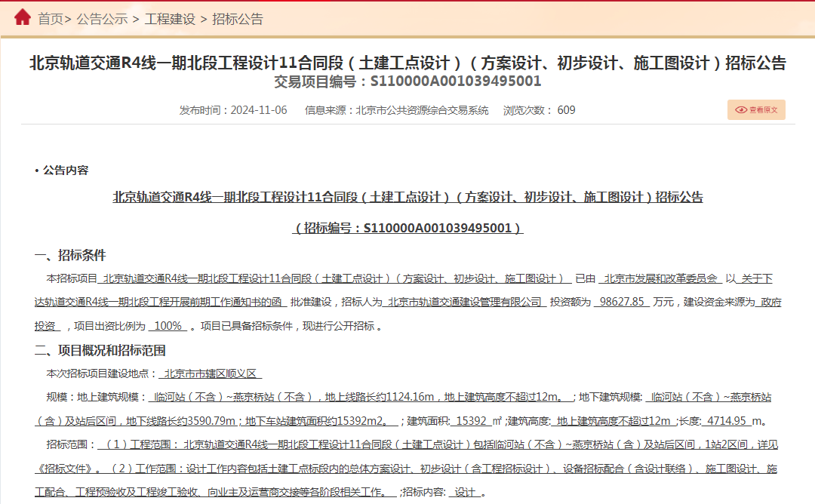Click the 信息来源 北京市公共资源综合交易系统 text
The image size is (815, 504).
[397, 110]
